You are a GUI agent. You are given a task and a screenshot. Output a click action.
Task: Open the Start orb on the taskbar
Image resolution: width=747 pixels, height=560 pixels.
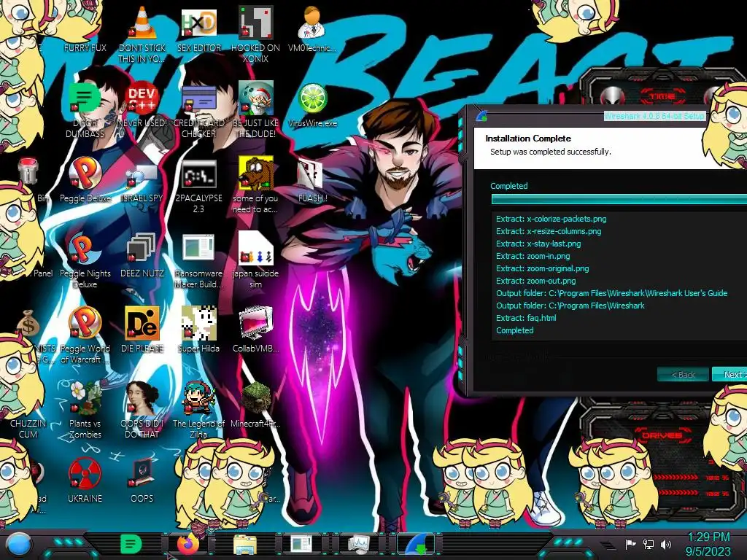tap(18, 545)
